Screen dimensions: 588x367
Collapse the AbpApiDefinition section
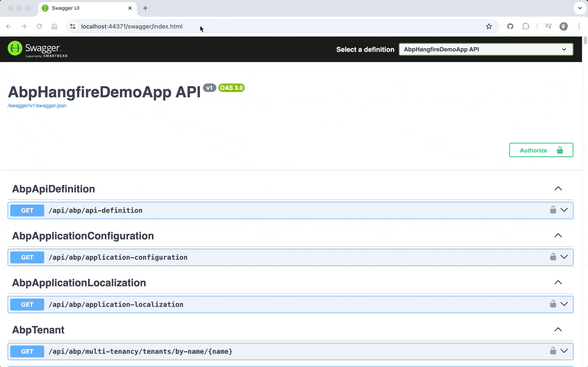coord(558,189)
